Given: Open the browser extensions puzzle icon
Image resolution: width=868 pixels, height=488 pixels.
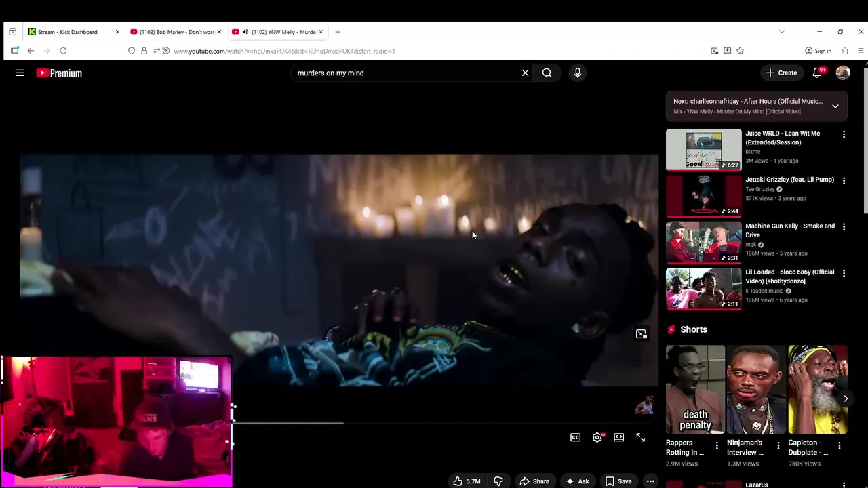Looking at the screenshot, I should coord(844,51).
